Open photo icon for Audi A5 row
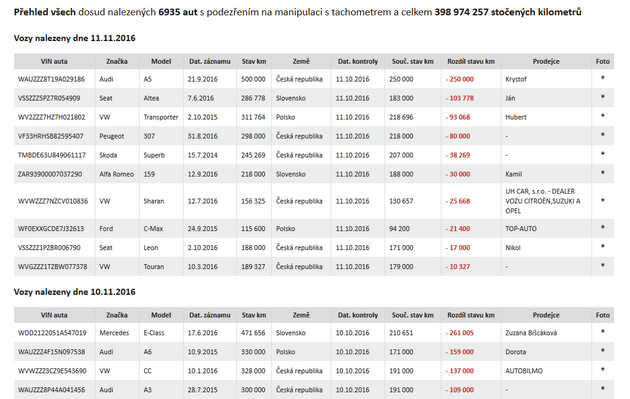The height and width of the screenshot is (399, 630). click(602, 78)
